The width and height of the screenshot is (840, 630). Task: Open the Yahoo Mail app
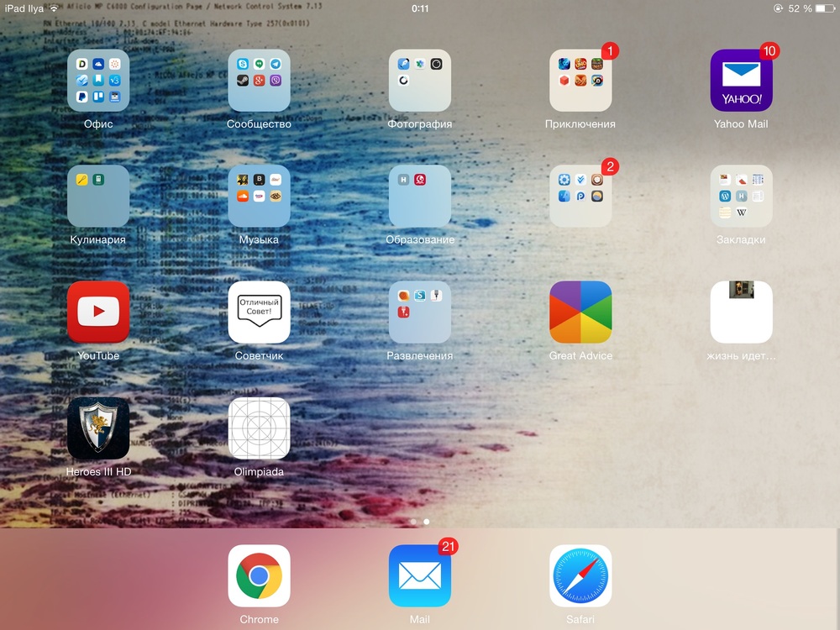point(741,81)
